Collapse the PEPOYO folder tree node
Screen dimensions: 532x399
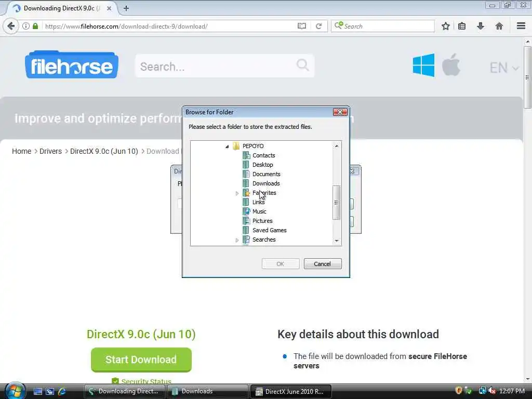227,146
